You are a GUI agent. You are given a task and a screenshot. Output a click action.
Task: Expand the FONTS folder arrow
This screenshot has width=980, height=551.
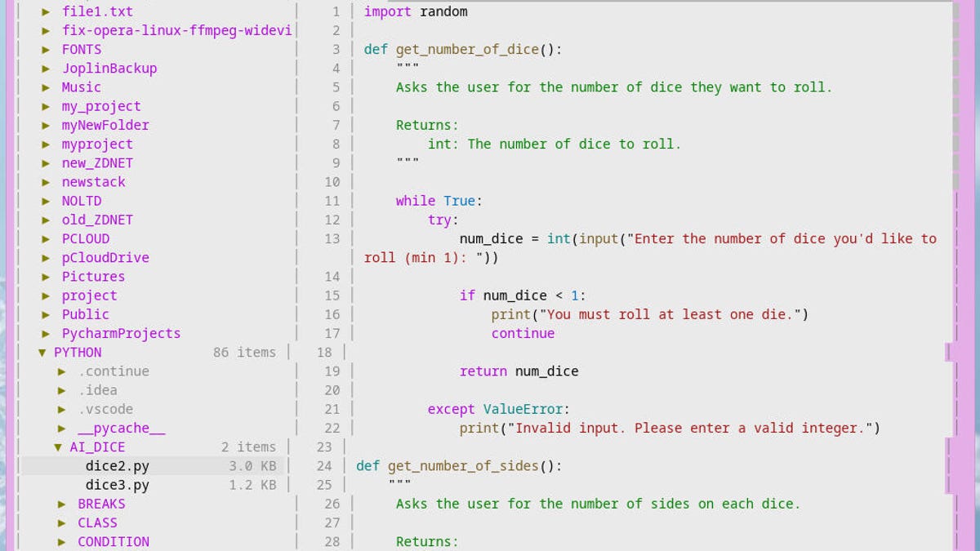47,50
